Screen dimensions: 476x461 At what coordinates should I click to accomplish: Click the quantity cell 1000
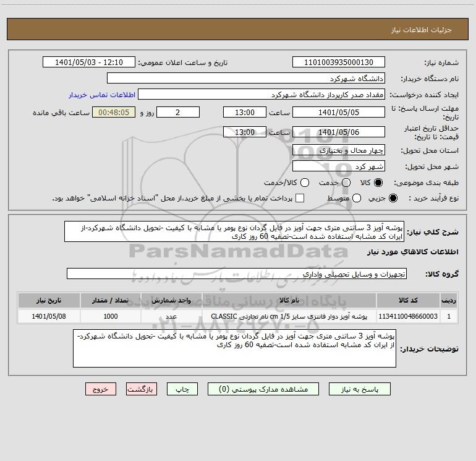[111, 316]
